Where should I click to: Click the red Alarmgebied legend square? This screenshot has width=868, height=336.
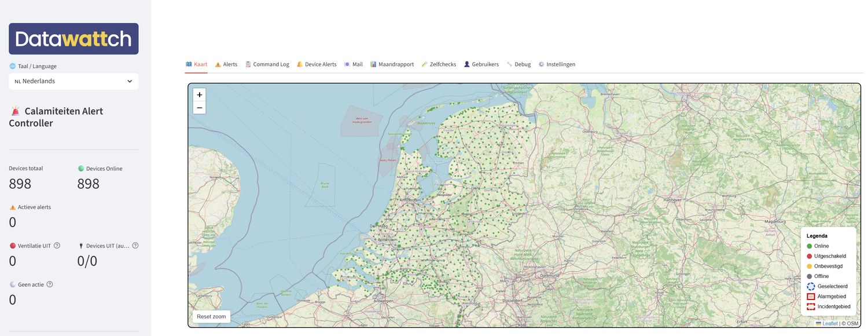point(811,297)
